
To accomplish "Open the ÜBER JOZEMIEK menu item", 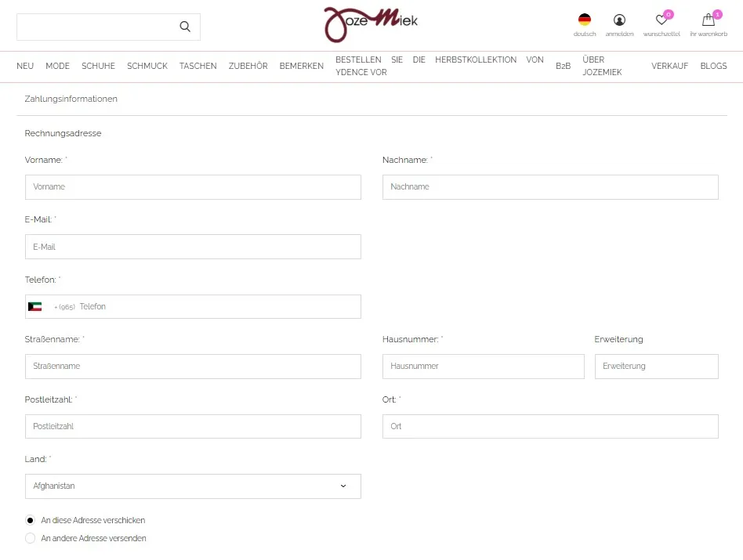I will (602, 66).
